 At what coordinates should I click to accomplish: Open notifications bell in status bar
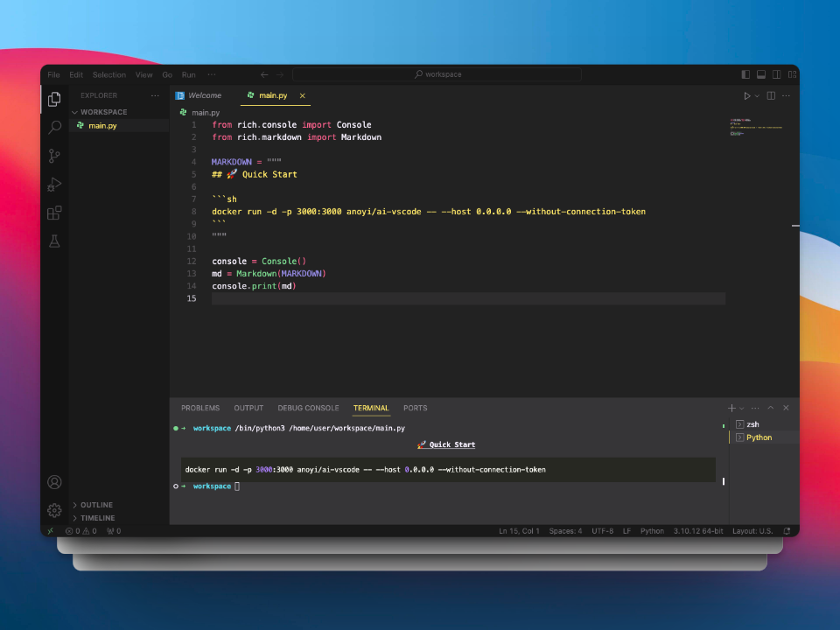click(x=787, y=531)
